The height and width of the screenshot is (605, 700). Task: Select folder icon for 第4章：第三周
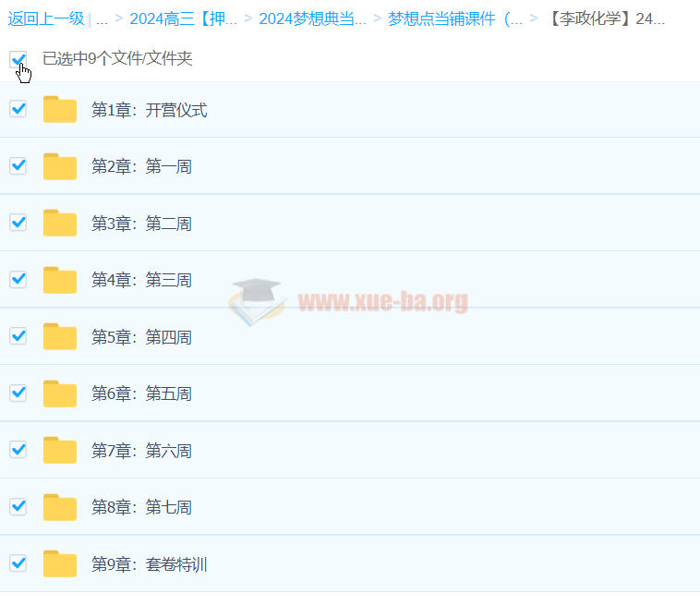pos(60,280)
